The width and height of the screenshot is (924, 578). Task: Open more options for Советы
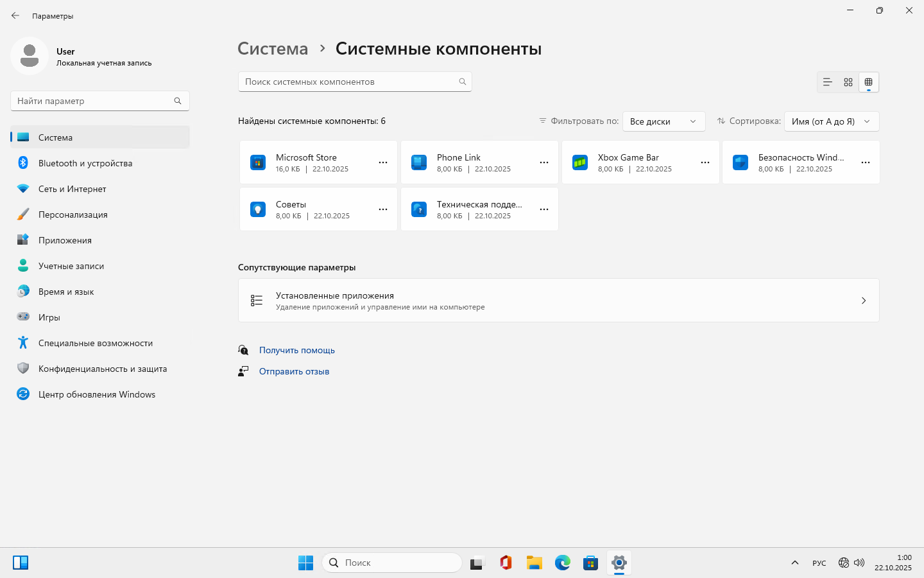coord(383,209)
